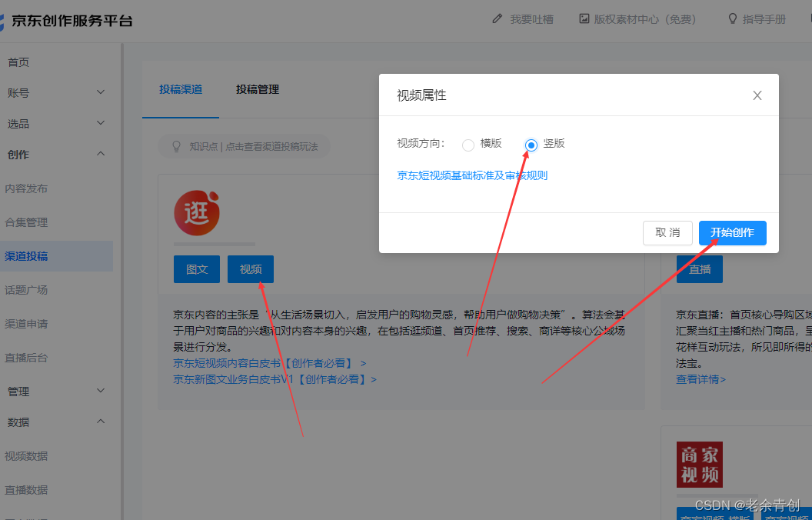The width and height of the screenshot is (812, 520).
Task: Click the 图文 button
Action: [x=197, y=269]
